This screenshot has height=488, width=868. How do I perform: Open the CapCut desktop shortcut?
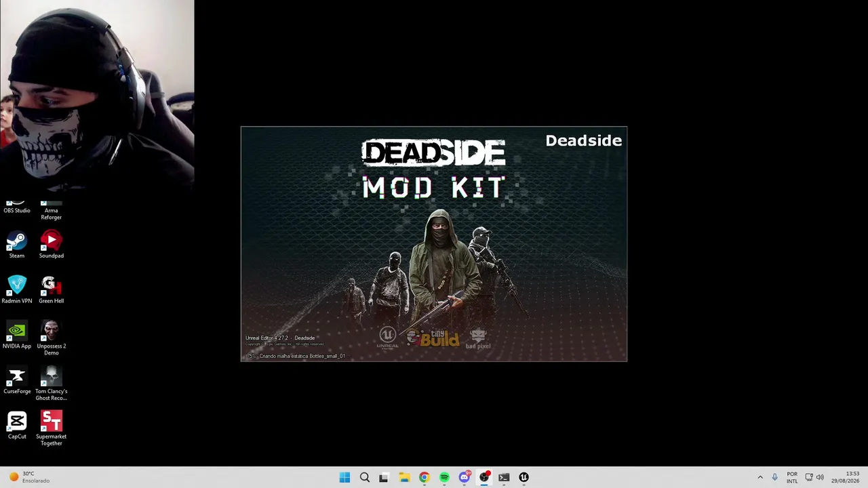pos(17,426)
